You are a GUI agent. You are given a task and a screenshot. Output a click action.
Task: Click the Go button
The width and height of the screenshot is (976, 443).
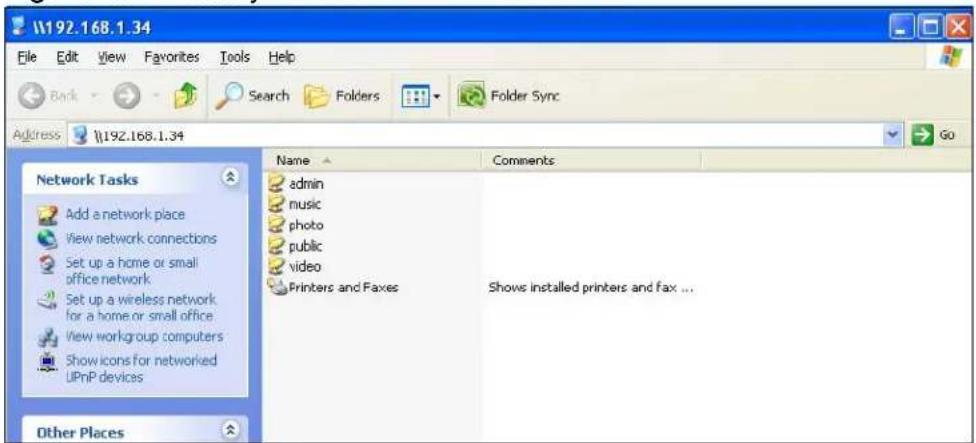coord(934,135)
